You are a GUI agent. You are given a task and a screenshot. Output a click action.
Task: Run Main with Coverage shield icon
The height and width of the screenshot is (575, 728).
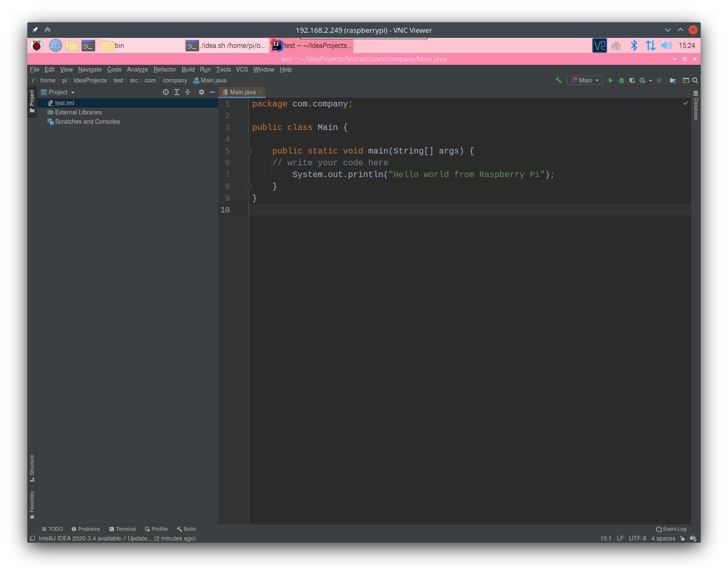click(x=632, y=80)
